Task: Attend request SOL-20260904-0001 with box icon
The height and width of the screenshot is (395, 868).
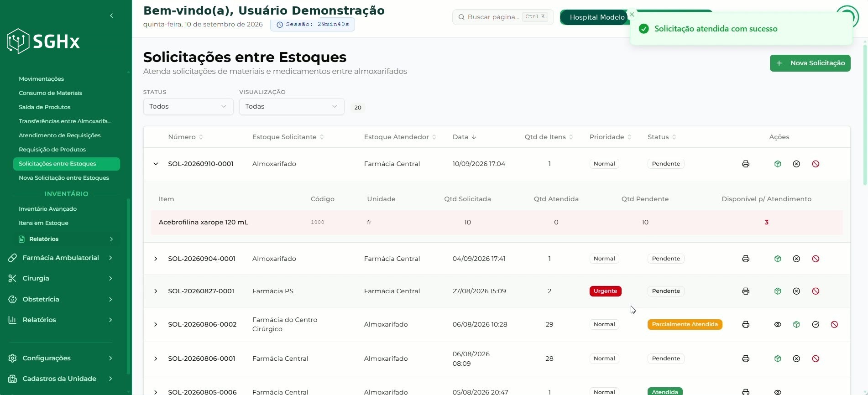Action: pos(778,259)
